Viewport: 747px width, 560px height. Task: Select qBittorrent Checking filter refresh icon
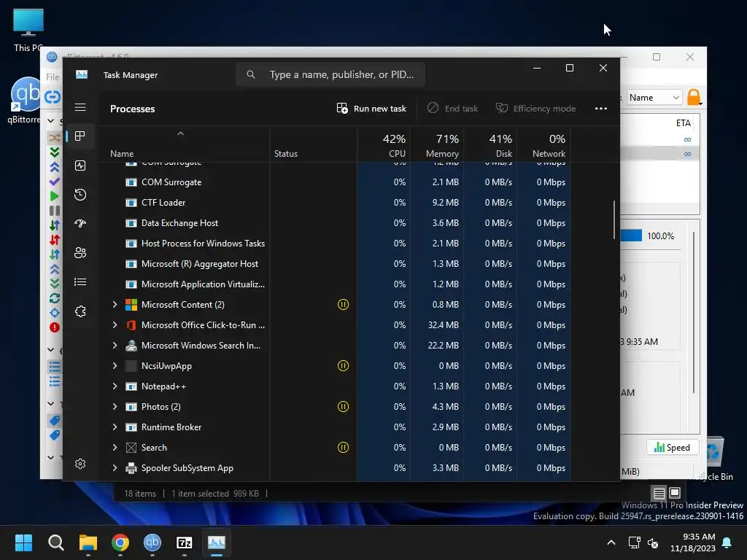[x=54, y=298]
